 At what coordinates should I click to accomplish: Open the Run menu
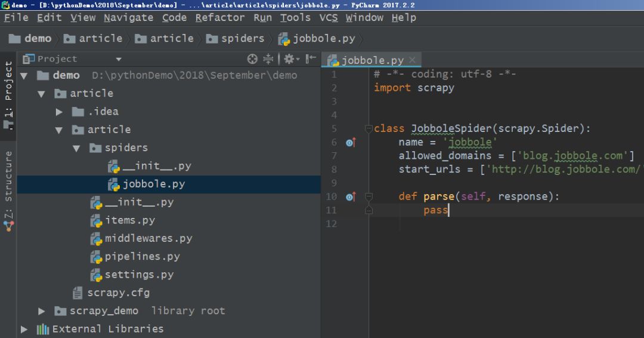pyautogui.click(x=263, y=18)
